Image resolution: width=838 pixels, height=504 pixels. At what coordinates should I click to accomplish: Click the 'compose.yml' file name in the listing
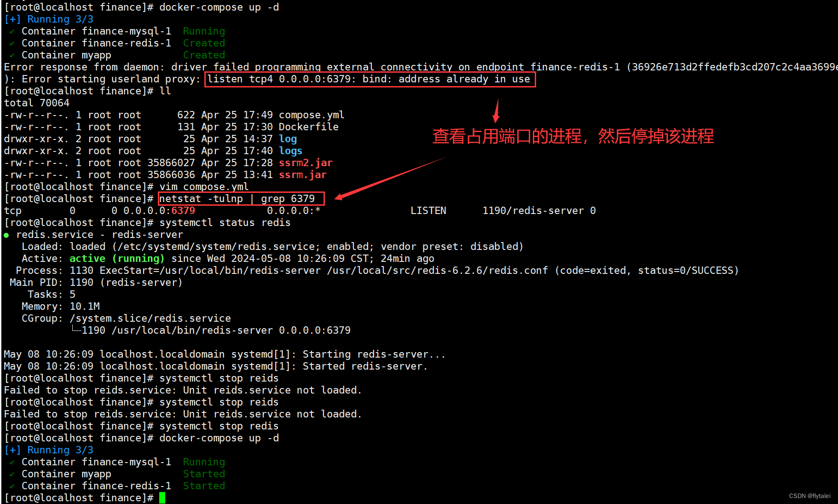coord(312,115)
